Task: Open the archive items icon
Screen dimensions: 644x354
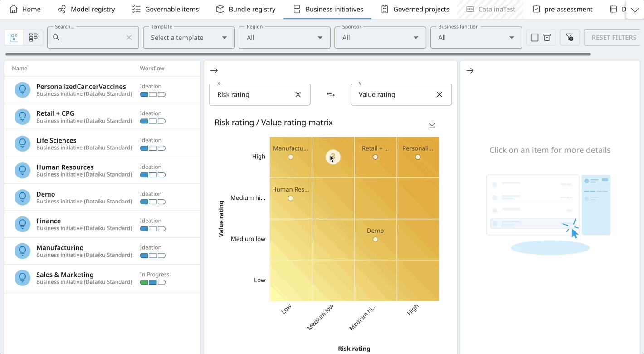Action: pos(547,37)
